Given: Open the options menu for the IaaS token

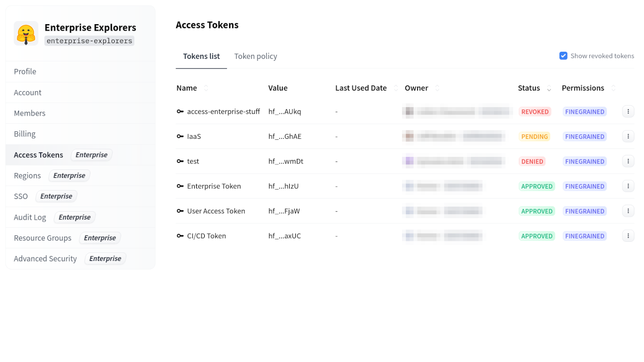Looking at the screenshot, I should click(x=628, y=136).
